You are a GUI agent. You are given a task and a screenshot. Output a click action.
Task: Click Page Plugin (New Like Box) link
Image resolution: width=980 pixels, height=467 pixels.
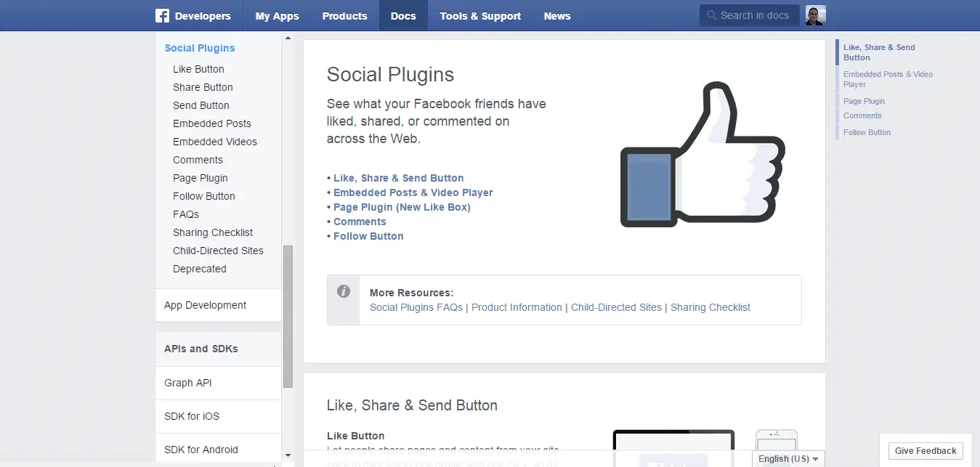pyautogui.click(x=402, y=207)
